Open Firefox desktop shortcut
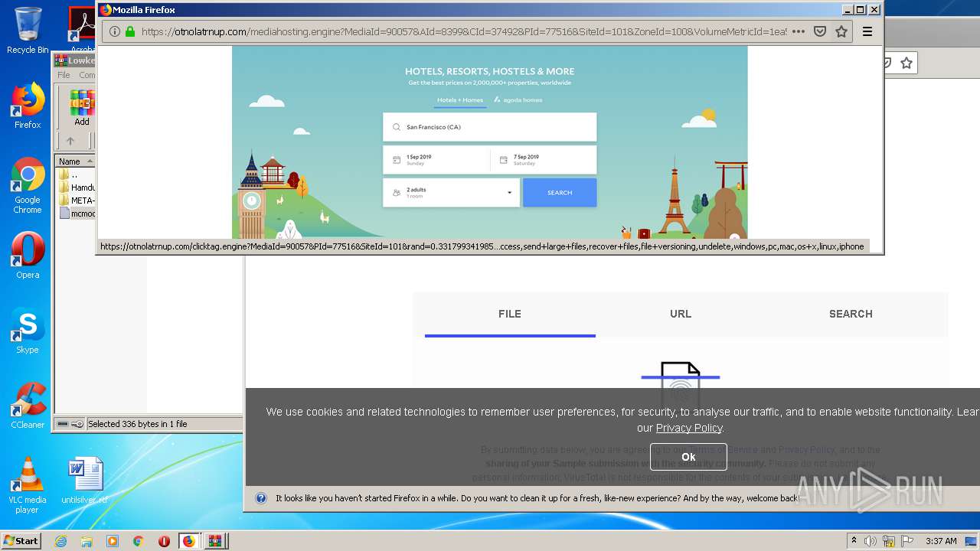 click(x=28, y=106)
